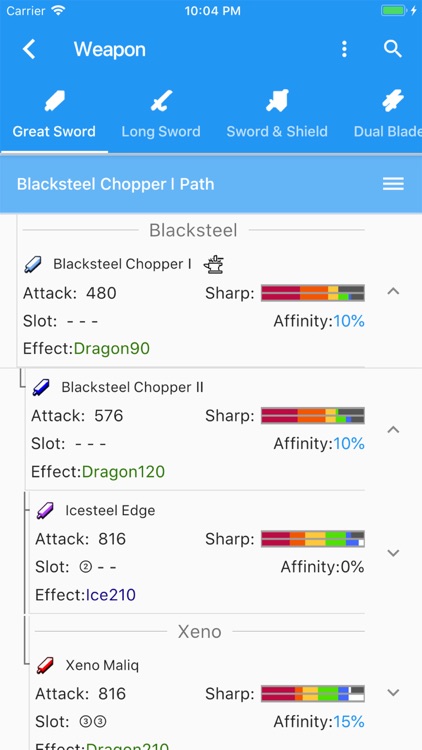This screenshot has height=750, width=422.
Task: Tap the back arrow in header
Action: 29,49
